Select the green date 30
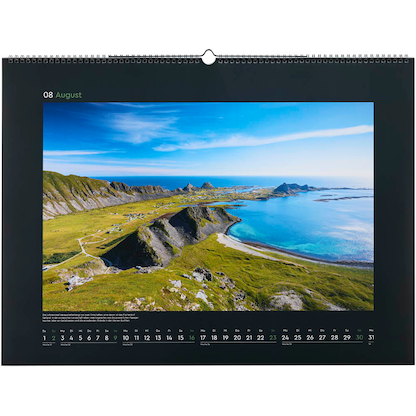The image size is (416, 416). 359,338
